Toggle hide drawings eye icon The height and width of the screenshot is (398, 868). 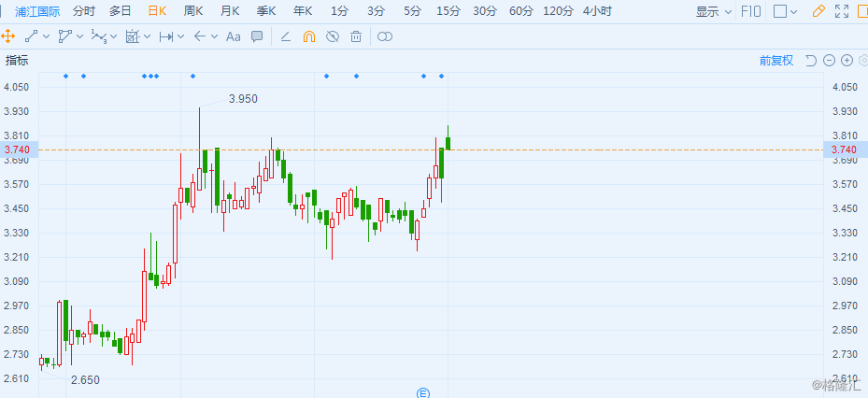coord(333,36)
